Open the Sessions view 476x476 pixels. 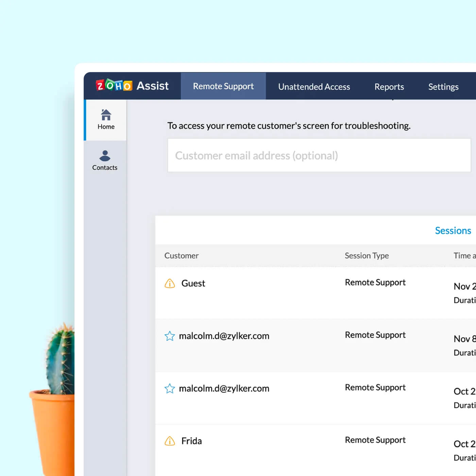pyautogui.click(x=453, y=231)
